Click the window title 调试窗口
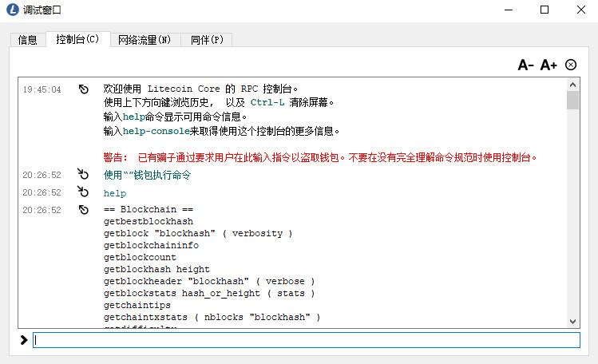Screen dimensions: 598x364 [42, 10]
